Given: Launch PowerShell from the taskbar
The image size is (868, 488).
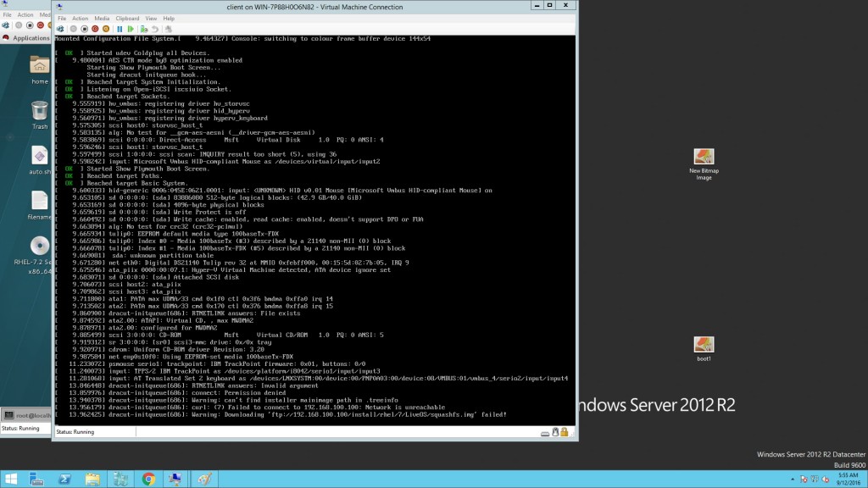Looking at the screenshot, I should click(x=64, y=479).
